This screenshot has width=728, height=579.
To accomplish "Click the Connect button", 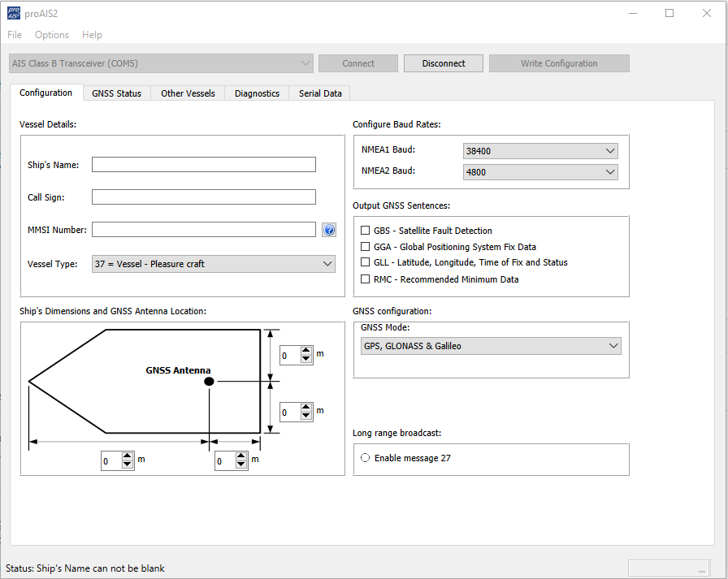I will tap(358, 63).
